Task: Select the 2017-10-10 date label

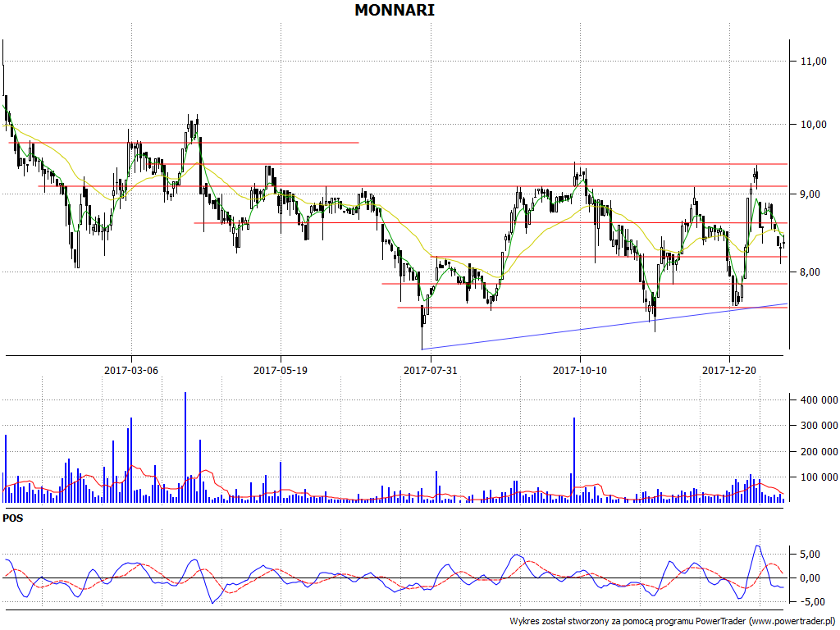Action: point(580,370)
